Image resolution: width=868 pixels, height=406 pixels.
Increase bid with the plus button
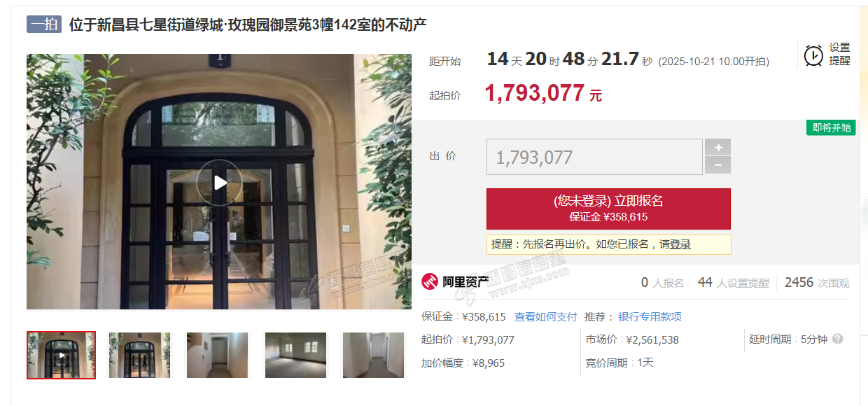click(717, 147)
